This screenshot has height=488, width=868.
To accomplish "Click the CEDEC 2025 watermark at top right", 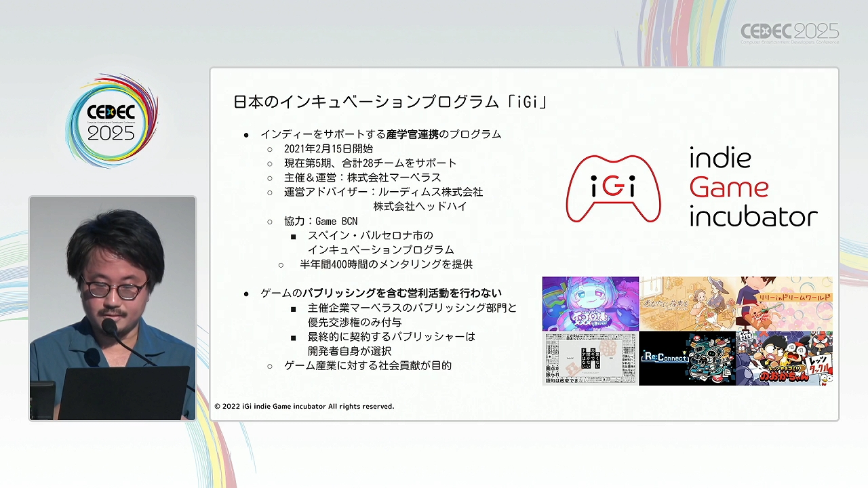I will pos(789,33).
